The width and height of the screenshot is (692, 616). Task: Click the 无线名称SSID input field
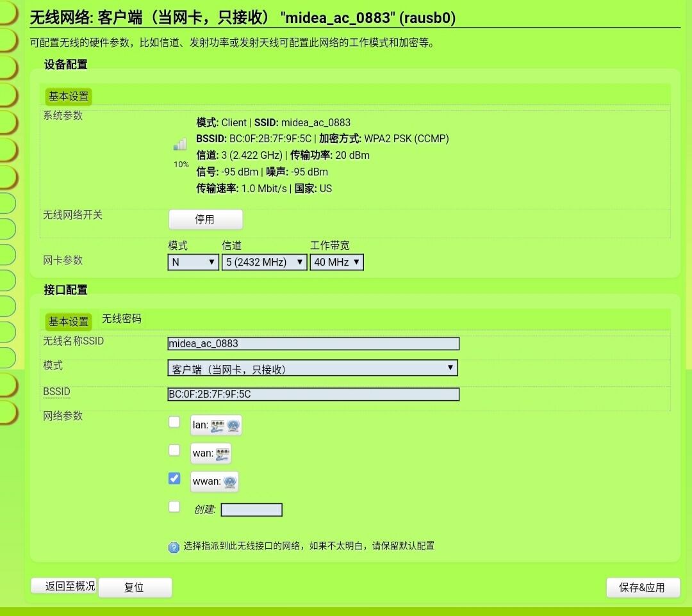tap(313, 344)
